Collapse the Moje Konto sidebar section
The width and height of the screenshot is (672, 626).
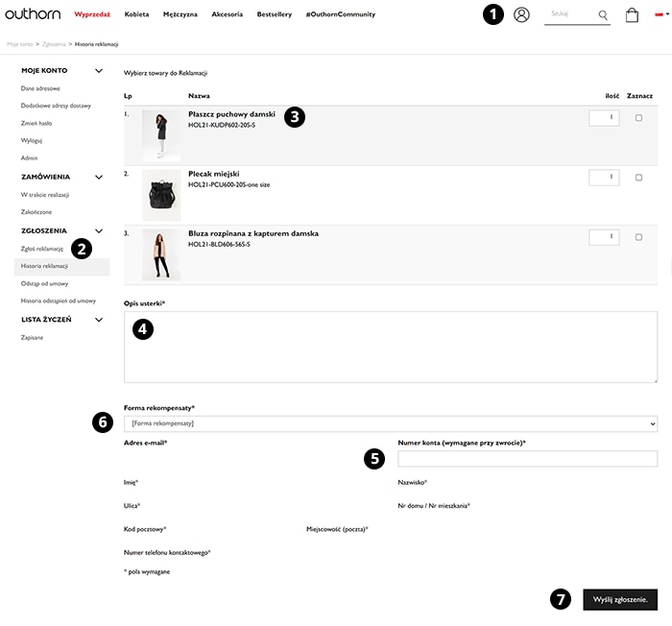(x=98, y=71)
